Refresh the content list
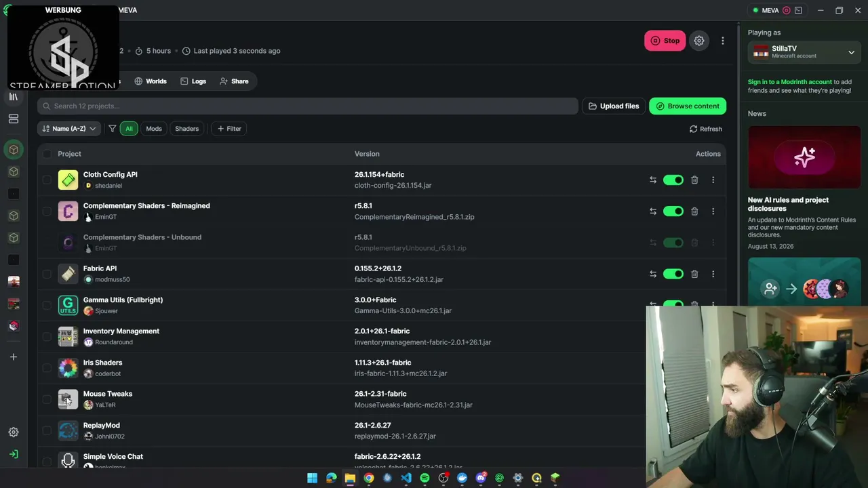 coord(706,129)
